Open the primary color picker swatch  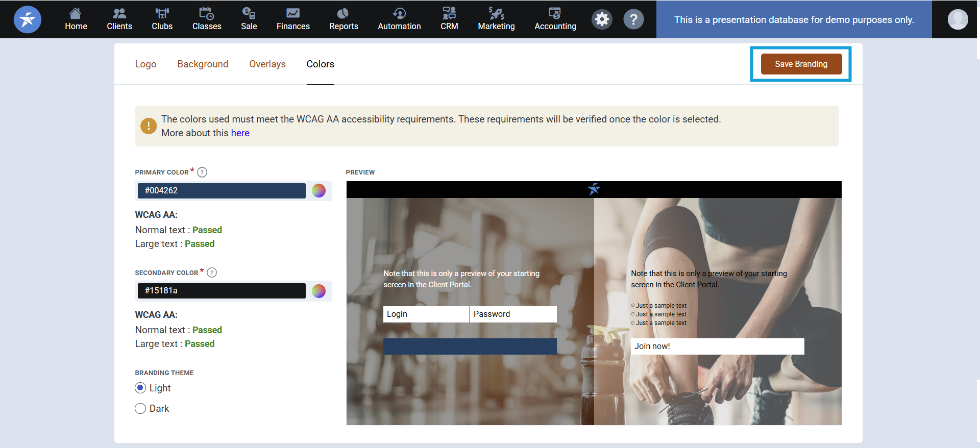318,190
